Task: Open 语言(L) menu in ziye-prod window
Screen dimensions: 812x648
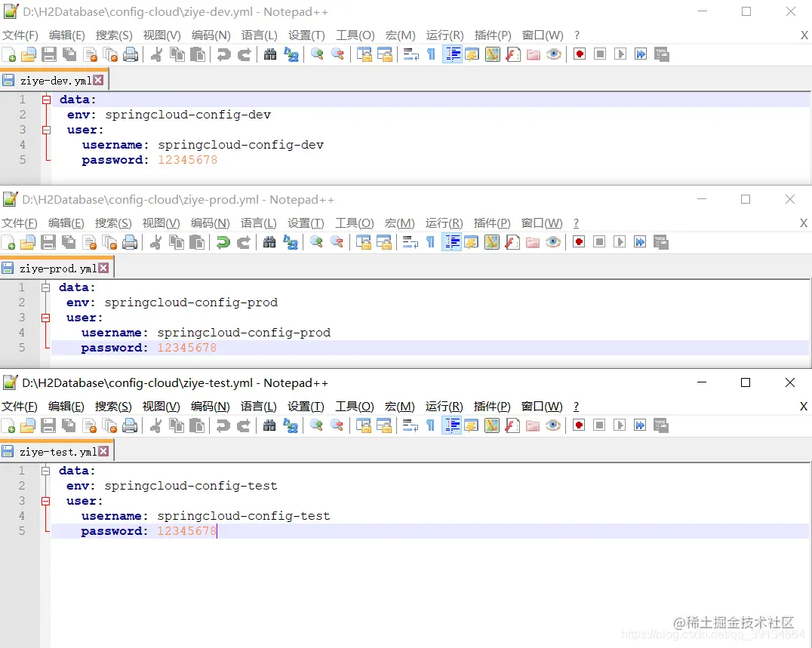Action: [258, 223]
